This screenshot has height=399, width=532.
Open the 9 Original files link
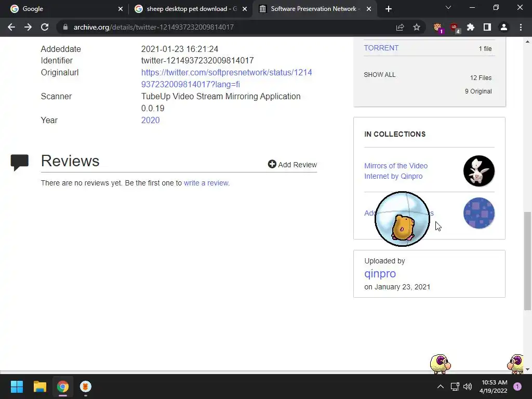tap(478, 91)
